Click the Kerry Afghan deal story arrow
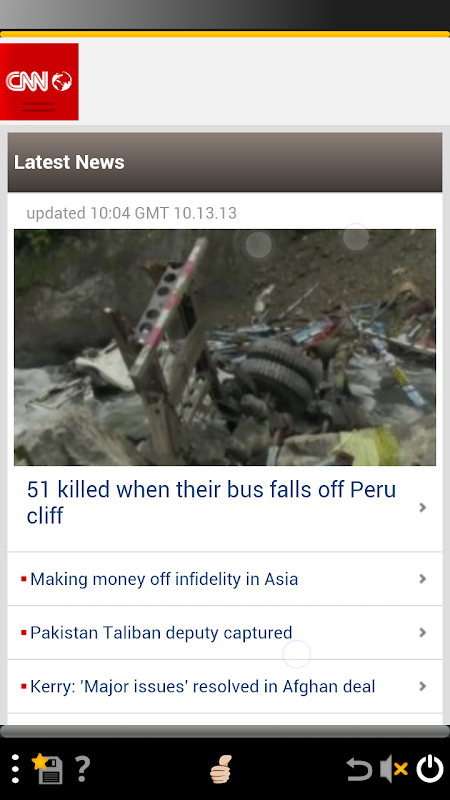 422,686
